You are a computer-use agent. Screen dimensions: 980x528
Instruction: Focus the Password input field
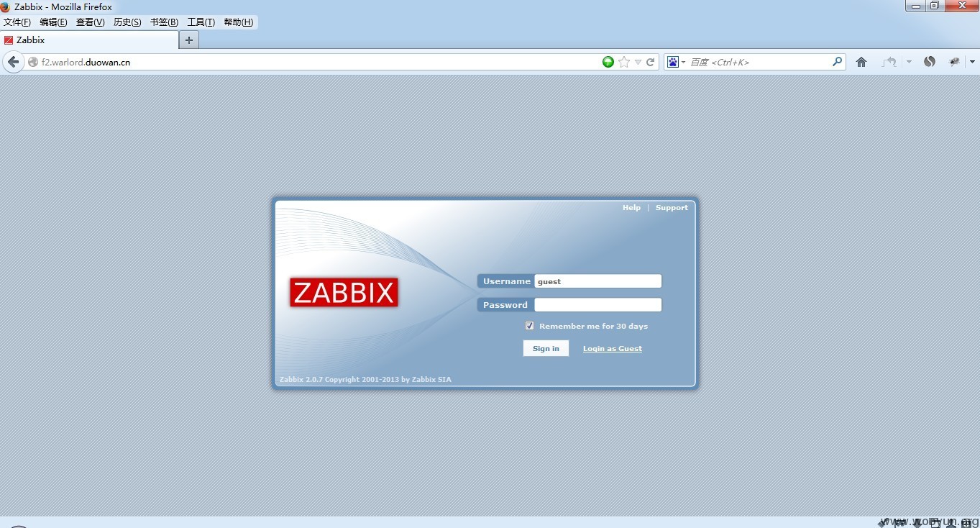pos(597,305)
